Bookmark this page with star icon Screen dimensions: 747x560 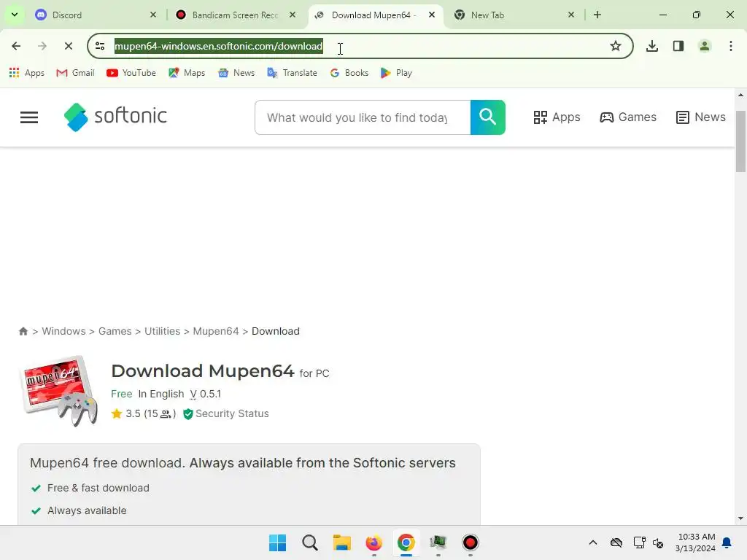click(x=616, y=46)
